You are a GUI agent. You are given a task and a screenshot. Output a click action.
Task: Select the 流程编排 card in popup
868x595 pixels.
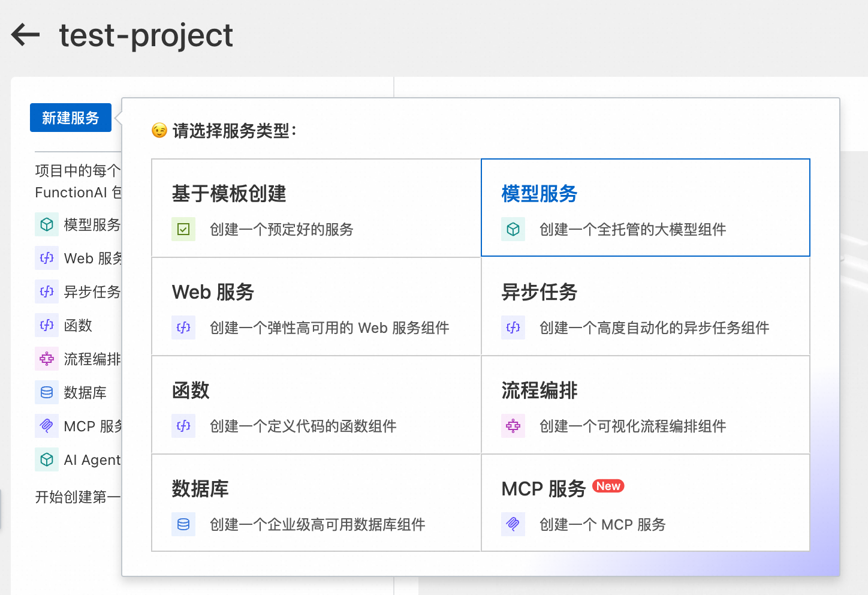click(x=646, y=405)
